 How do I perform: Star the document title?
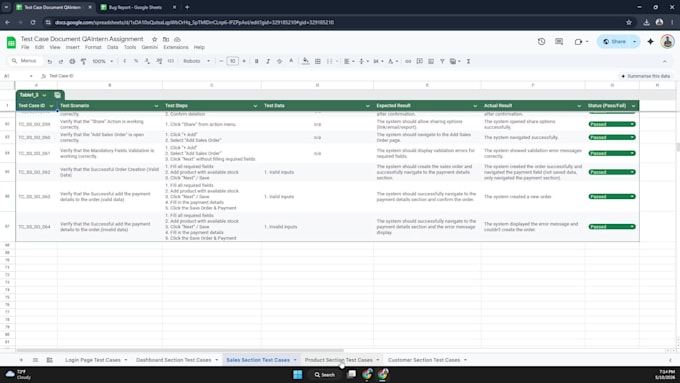pyautogui.click(x=154, y=39)
